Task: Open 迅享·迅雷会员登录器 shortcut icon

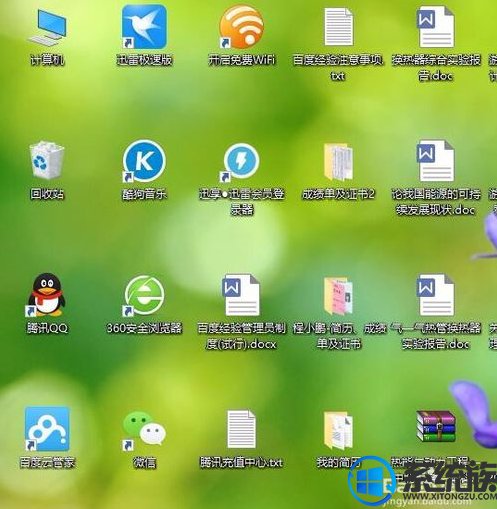Action: pos(241,162)
